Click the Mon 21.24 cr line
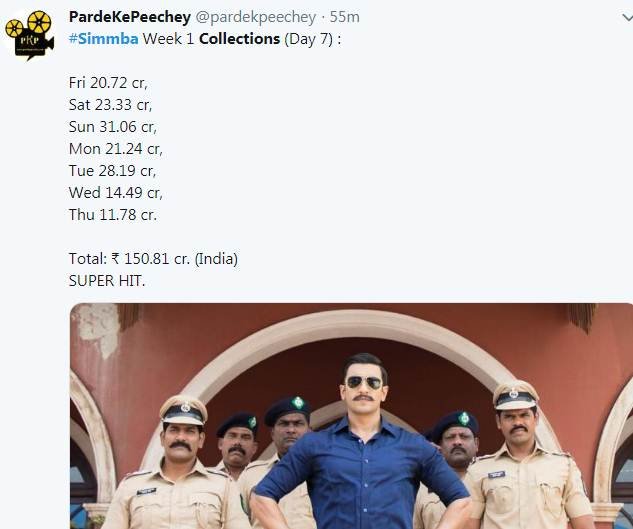Image resolution: width=633 pixels, height=529 pixels. tap(115, 148)
